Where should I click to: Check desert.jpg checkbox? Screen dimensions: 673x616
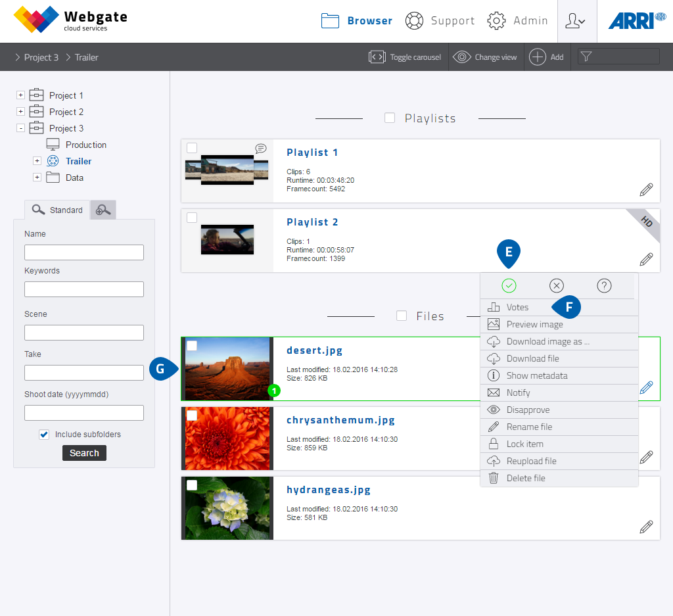point(192,346)
